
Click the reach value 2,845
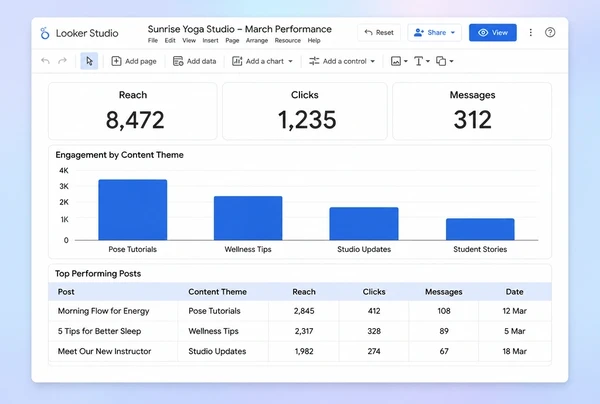(304, 311)
